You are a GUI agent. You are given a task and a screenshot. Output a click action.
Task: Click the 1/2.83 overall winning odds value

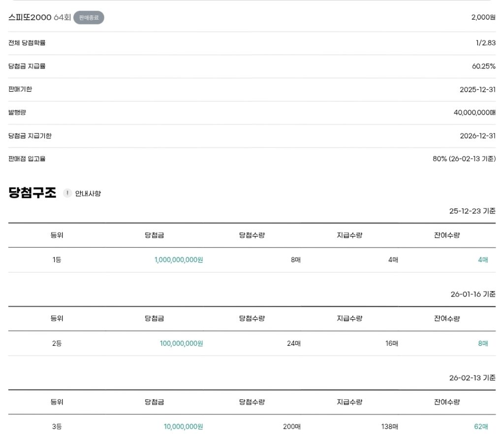(x=485, y=43)
